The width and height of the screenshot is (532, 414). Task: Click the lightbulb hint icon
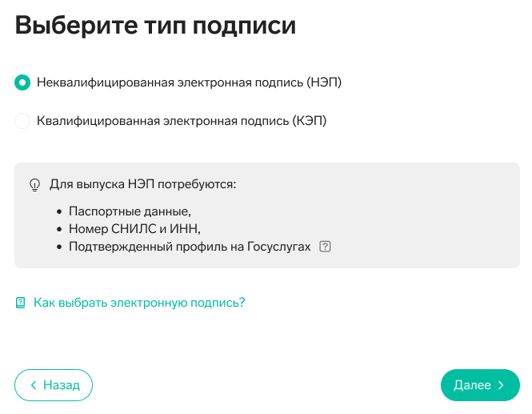(34, 184)
